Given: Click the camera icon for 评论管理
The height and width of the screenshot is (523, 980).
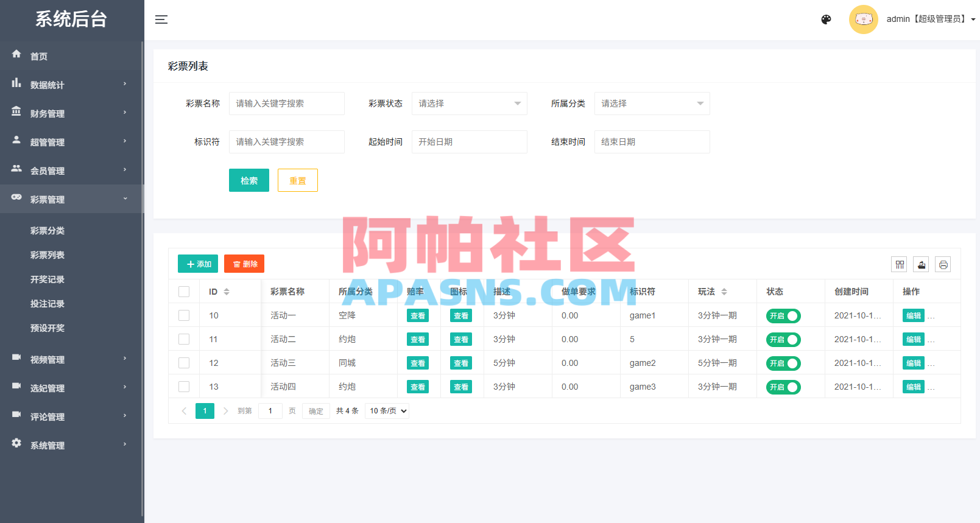Looking at the screenshot, I should coord(16,415).
